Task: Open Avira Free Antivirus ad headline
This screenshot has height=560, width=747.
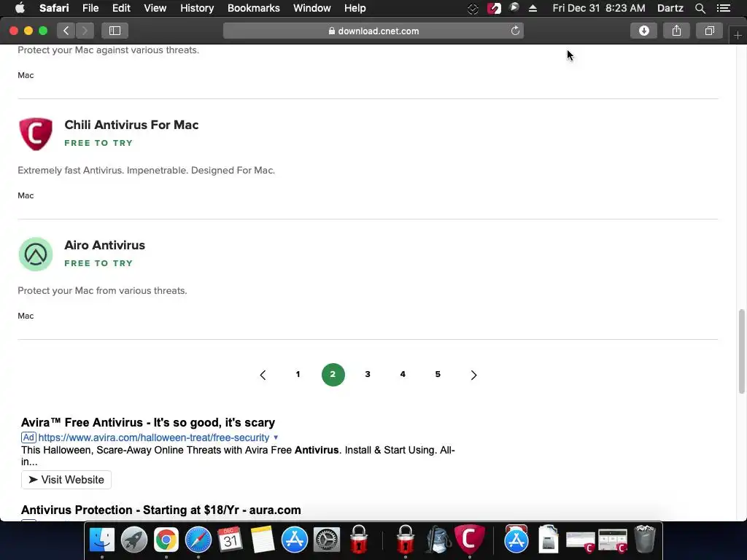Action: point(148,422)
